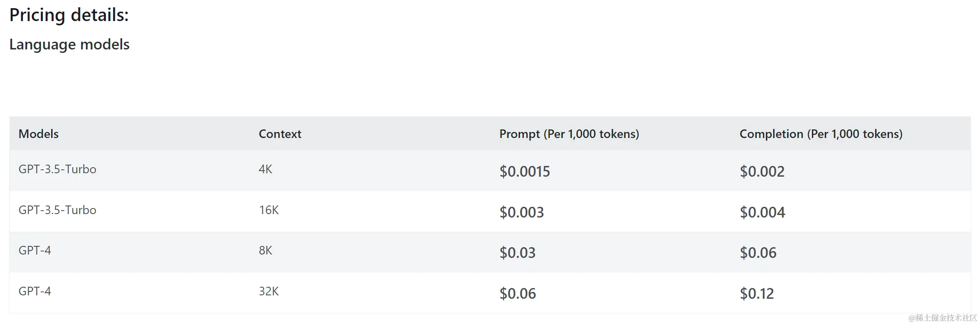Click the $0.12 completion price
980x325 pixels.
[756, 294]
